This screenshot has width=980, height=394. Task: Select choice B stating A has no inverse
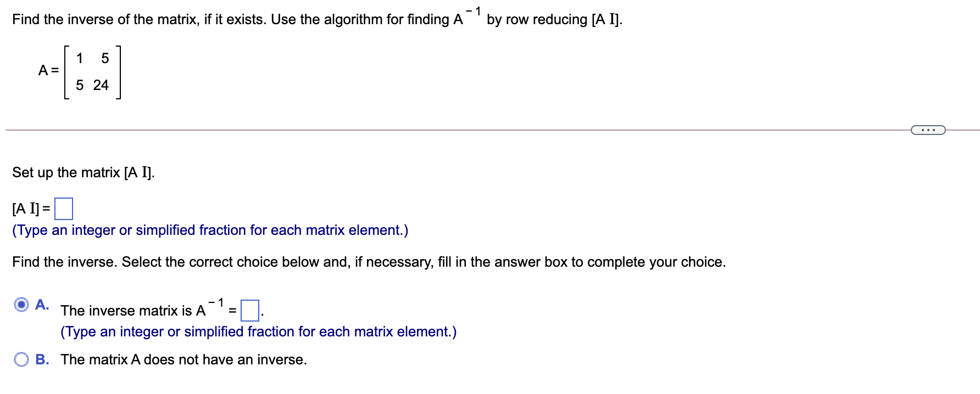[21, 359]
